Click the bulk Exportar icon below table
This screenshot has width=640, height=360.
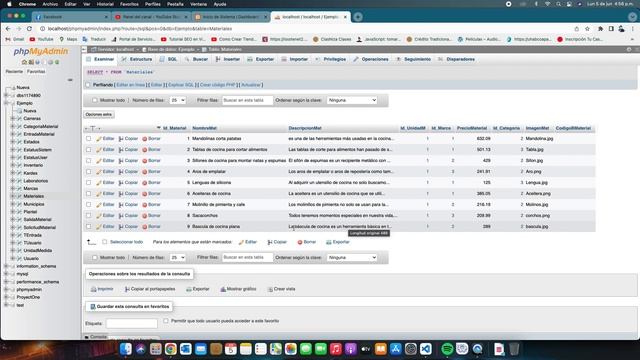pyautogui.click(x=329, y=242)
